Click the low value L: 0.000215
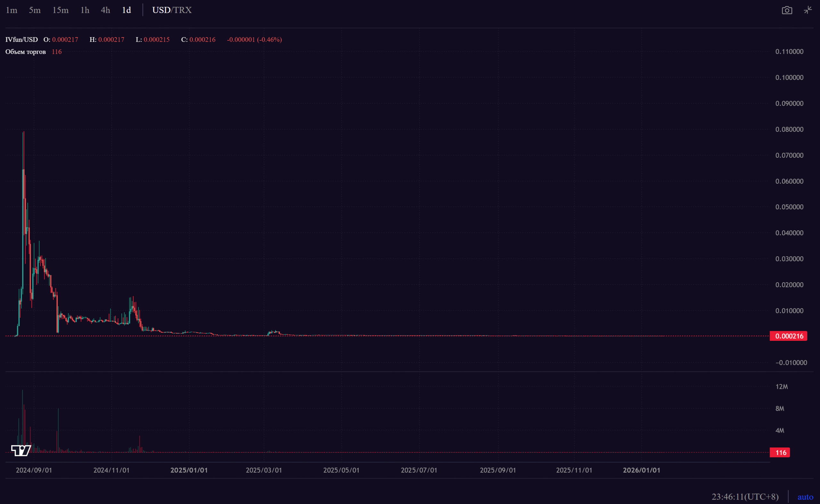Image resolution: width=820 pixels, height=504 pixels. (152, 40)
